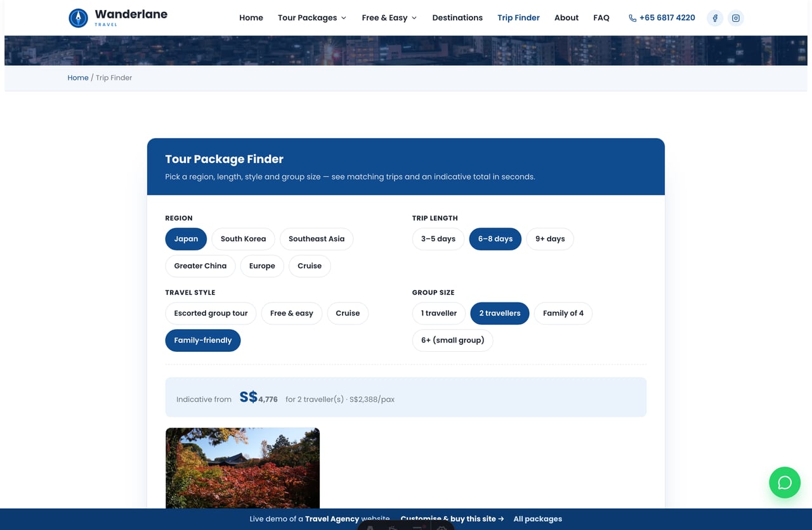
Task: Select the Cruise region chip
Action: pos(310,266)
